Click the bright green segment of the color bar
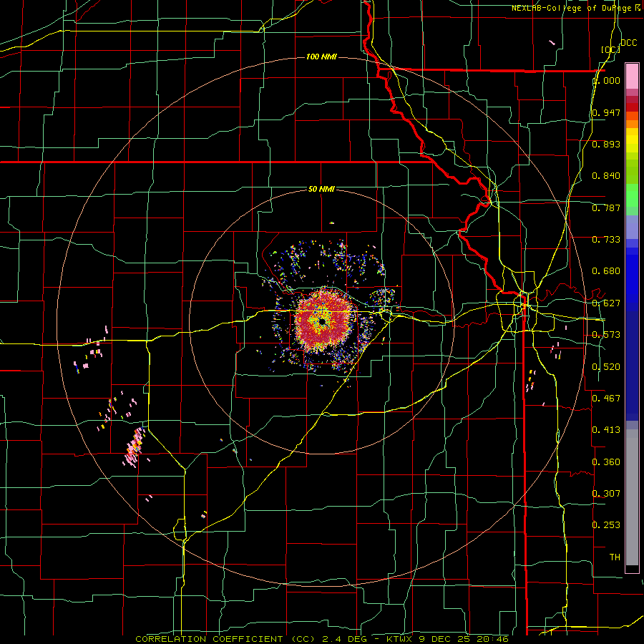This screenshot has height=644, width=644. click(632, 195)
